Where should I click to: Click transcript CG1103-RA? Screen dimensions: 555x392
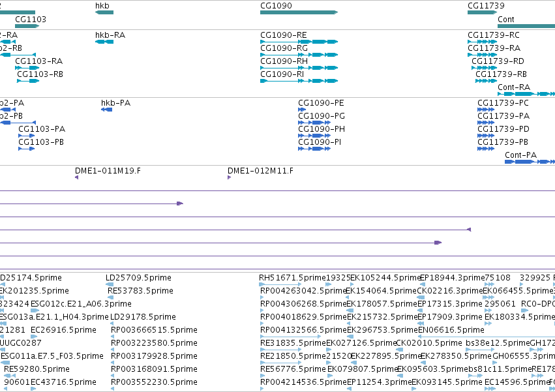point(27,68)
